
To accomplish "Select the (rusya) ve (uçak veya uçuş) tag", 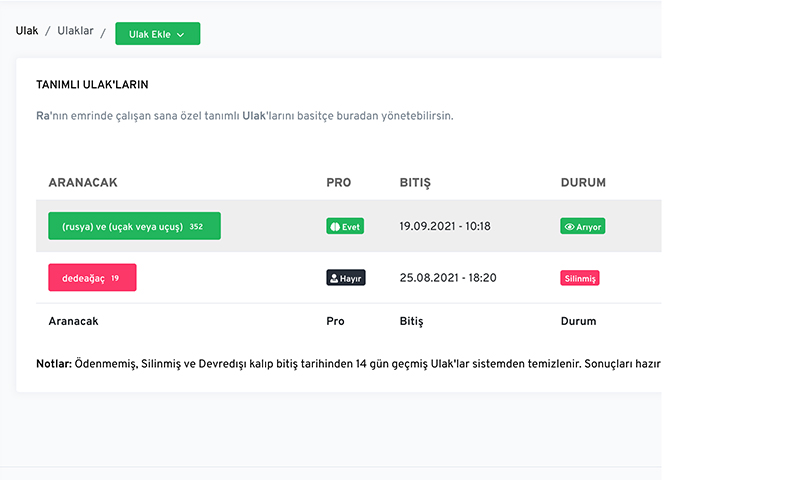I will click(134, 226).
